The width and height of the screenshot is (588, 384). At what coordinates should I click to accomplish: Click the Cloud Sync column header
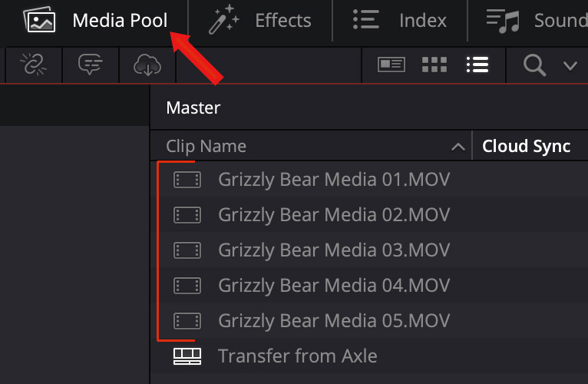526,146
